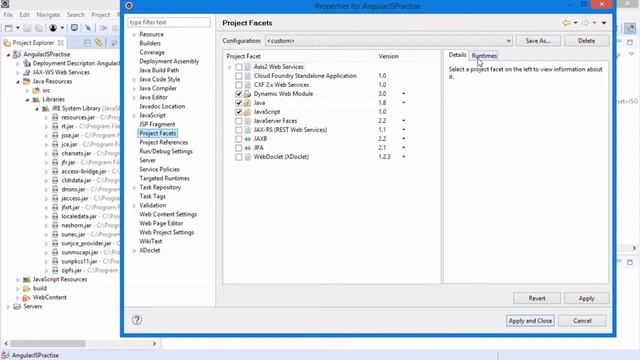Open Java facet version dropdown
Viewport: 640px width, 360px height.
(x=404, y=103)
